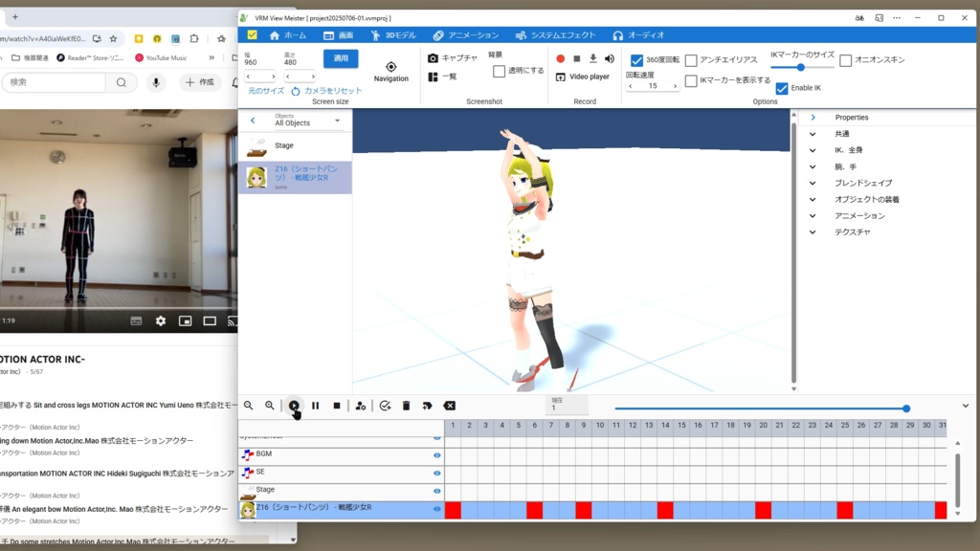
Task: Open the All Objects dropdown
Action: tap(307, 120)
